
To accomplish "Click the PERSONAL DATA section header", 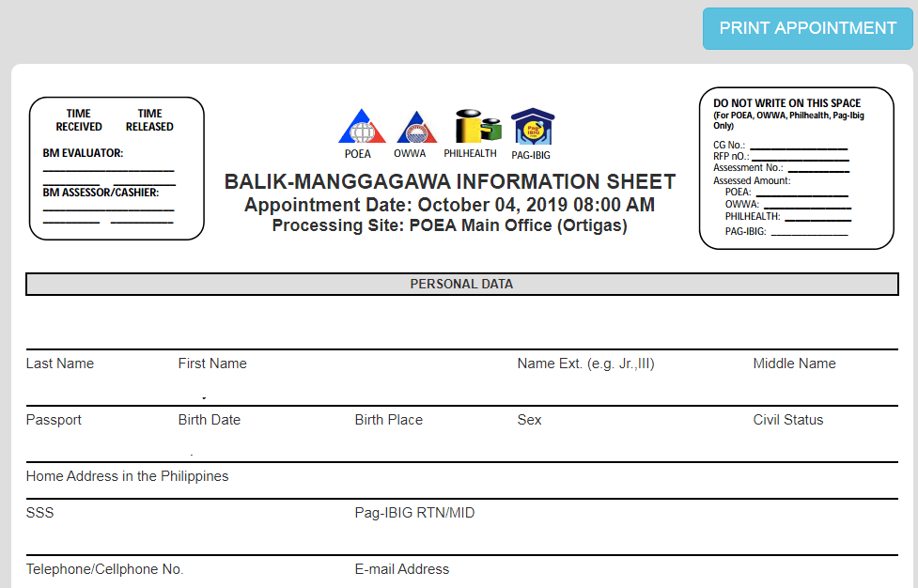I will coord(462,284).
